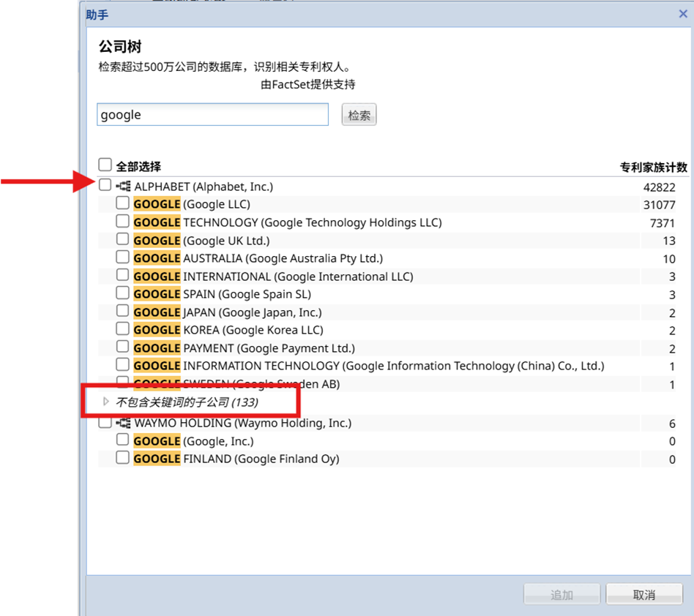Click the 31077 count for Google LLC

pyautogui.click(x=659, y=205)
